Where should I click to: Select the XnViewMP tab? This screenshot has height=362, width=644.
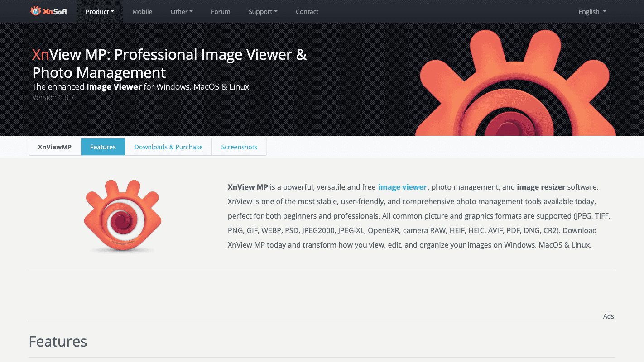[x=55, y=147]
